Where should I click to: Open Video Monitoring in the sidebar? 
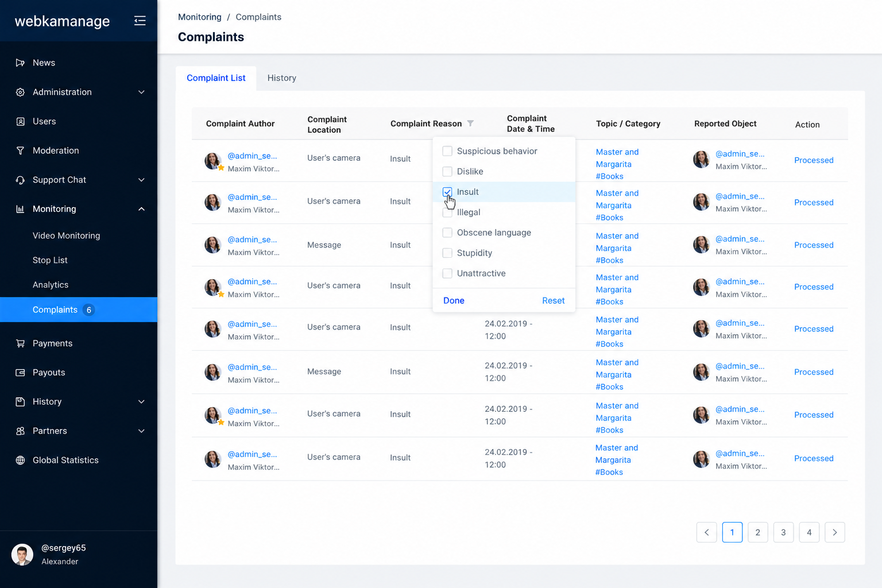pyautogui.click(x=67, y=235)
